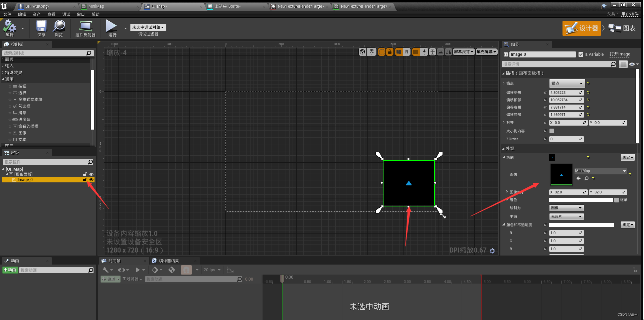Toggle the Inherit (继承) tint checkbox
The width and height of the screenshot is (644, 320).
tap(617, 200)
